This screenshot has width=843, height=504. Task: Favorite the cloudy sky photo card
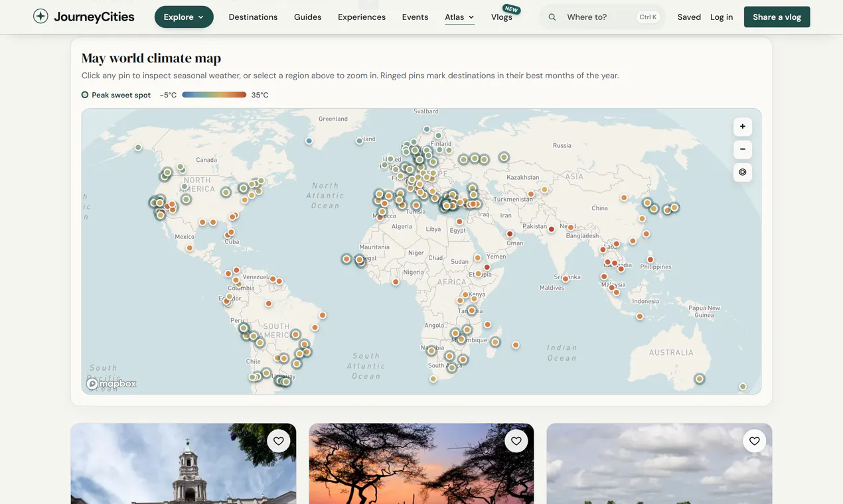coord(755,441)
